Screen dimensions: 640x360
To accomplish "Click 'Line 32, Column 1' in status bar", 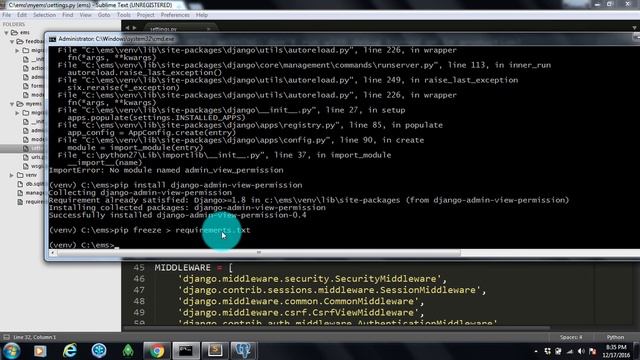I will [x=35, y=337].
